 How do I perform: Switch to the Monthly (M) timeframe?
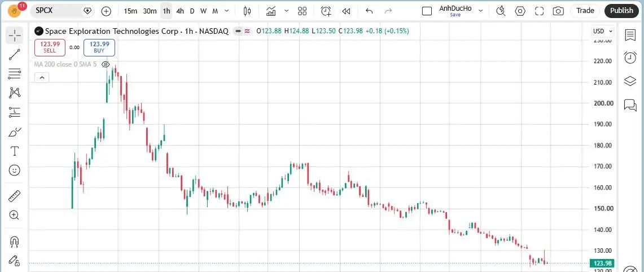click(x=215, y=11)
